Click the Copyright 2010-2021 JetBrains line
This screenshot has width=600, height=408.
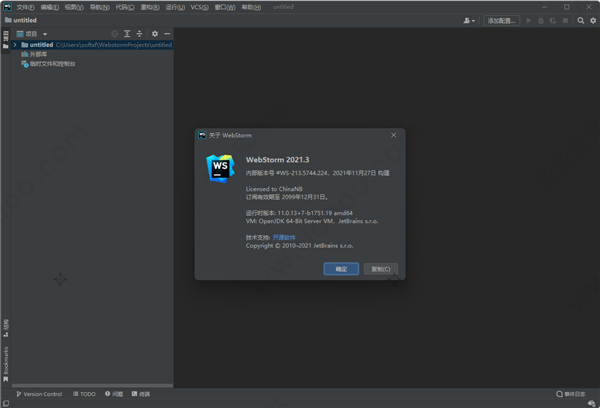tap(299, 245)
